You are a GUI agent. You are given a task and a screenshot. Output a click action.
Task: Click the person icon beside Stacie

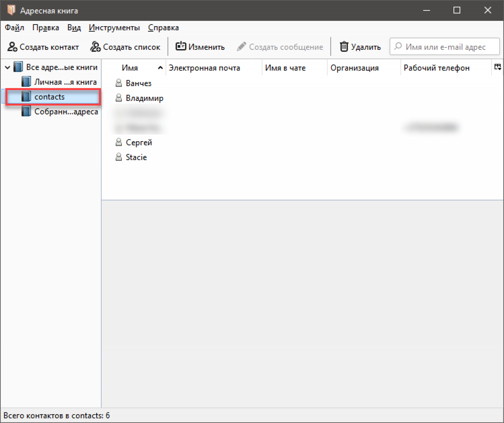(x=119, y=157)
